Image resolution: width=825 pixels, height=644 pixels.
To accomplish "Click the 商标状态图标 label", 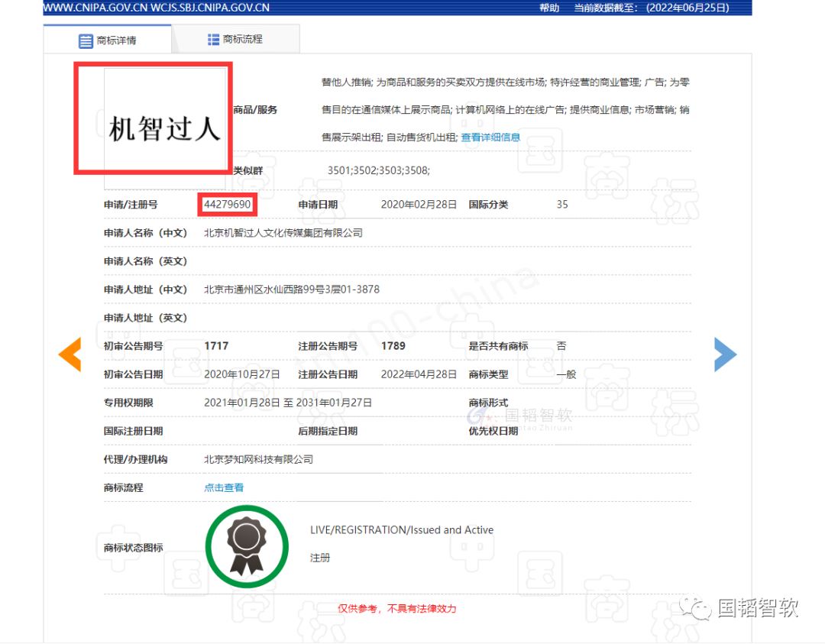I will click(133, 548).
